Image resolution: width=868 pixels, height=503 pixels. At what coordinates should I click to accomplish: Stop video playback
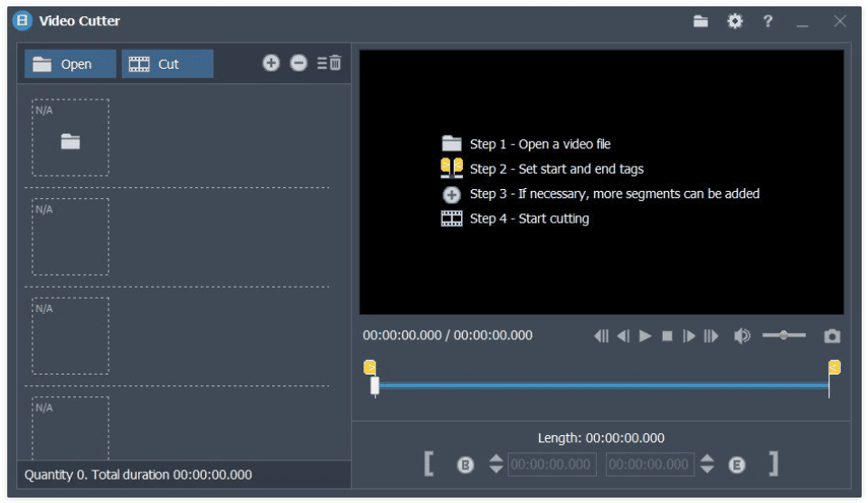point(667,337)
